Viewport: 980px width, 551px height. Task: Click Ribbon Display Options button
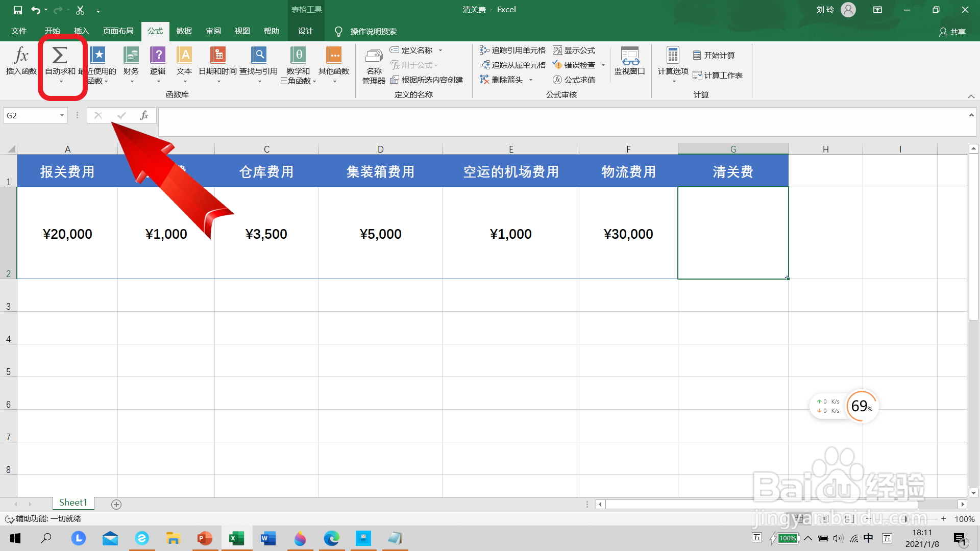878,10
